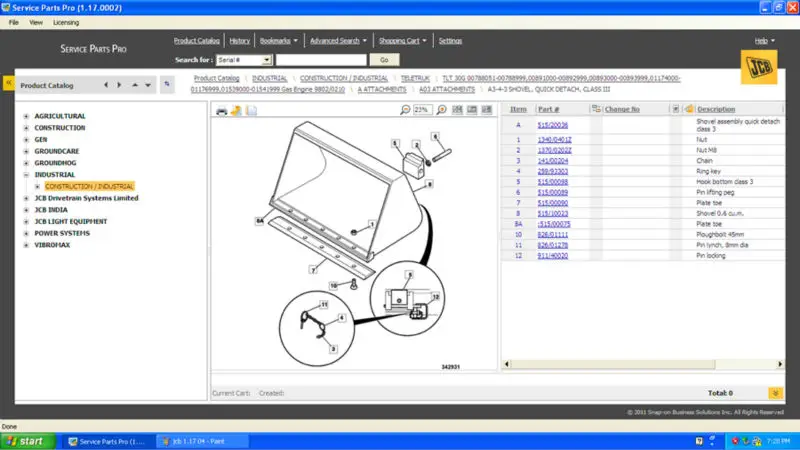Open the Settings page

click(x=450, y=41)
